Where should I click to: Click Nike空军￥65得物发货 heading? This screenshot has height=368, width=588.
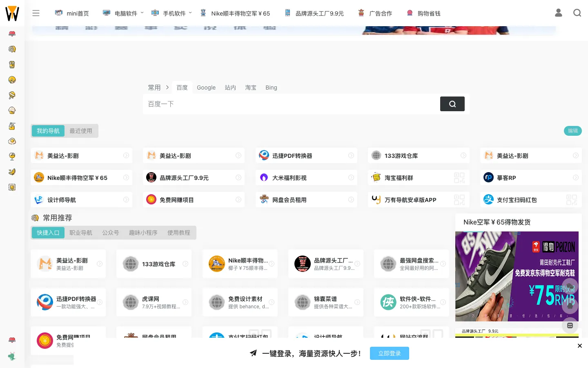pyautogui.click(x=497, y=222)
